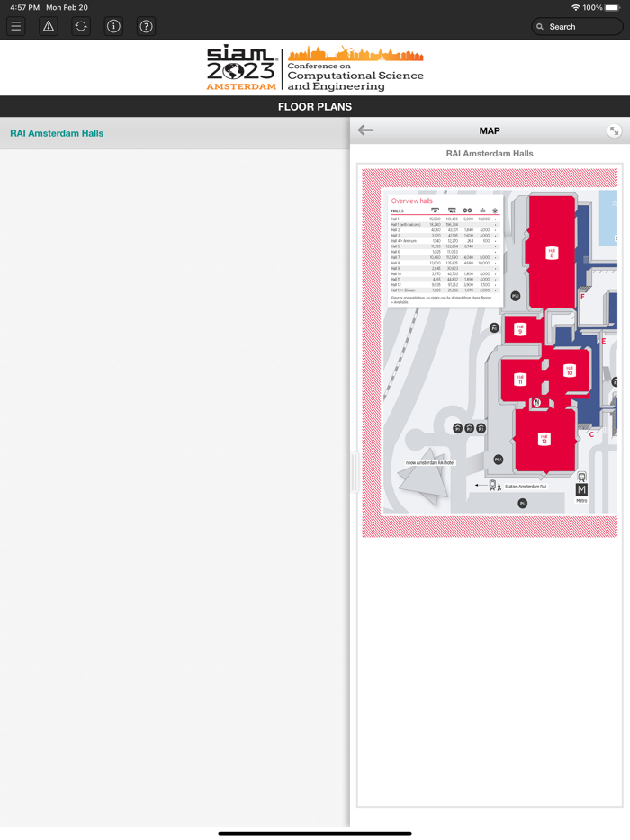630x840 pixels.
Task: Tap the 4:57 PM clock in status bar
Action: [24, 7]
